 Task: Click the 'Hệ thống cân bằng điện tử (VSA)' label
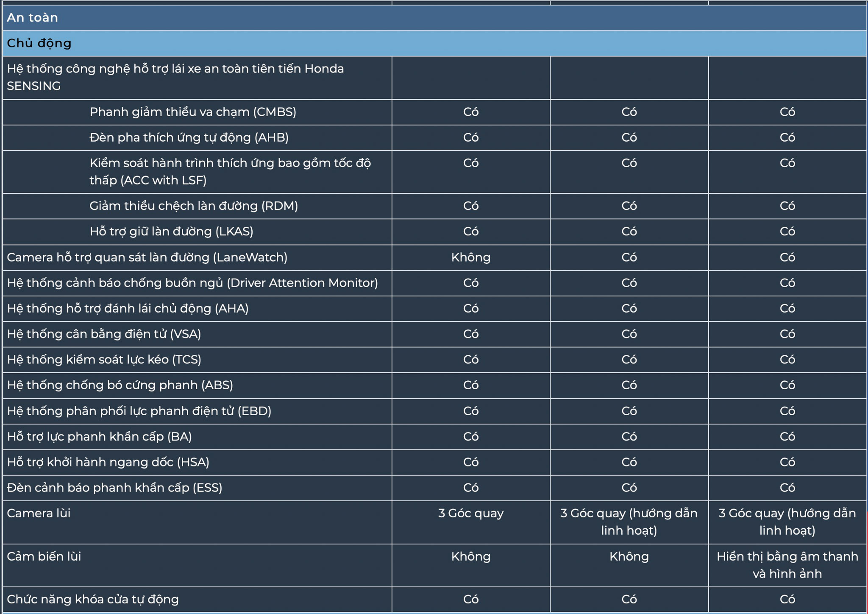(x=104, y=334)
